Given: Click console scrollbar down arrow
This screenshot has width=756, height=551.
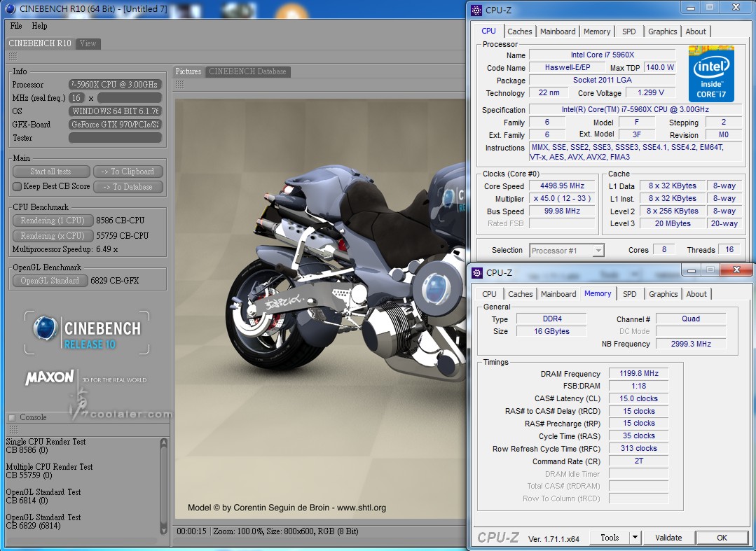Looking at the screenshot, I should coord(163,530).
